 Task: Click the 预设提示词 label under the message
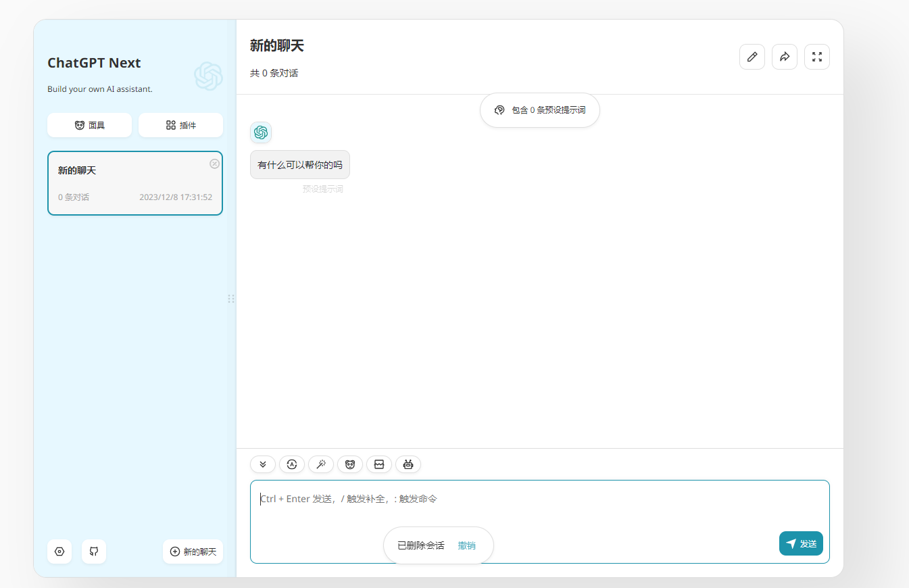(323, 189)
